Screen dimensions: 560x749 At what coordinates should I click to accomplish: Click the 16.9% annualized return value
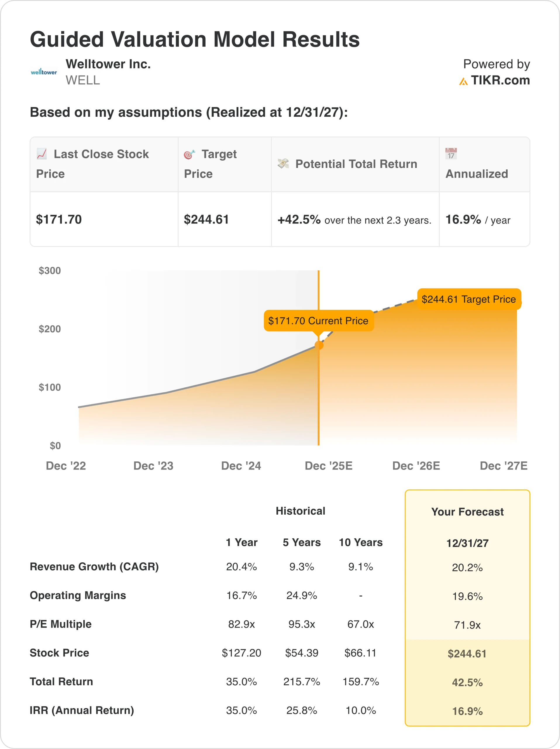tap(463, 219)
